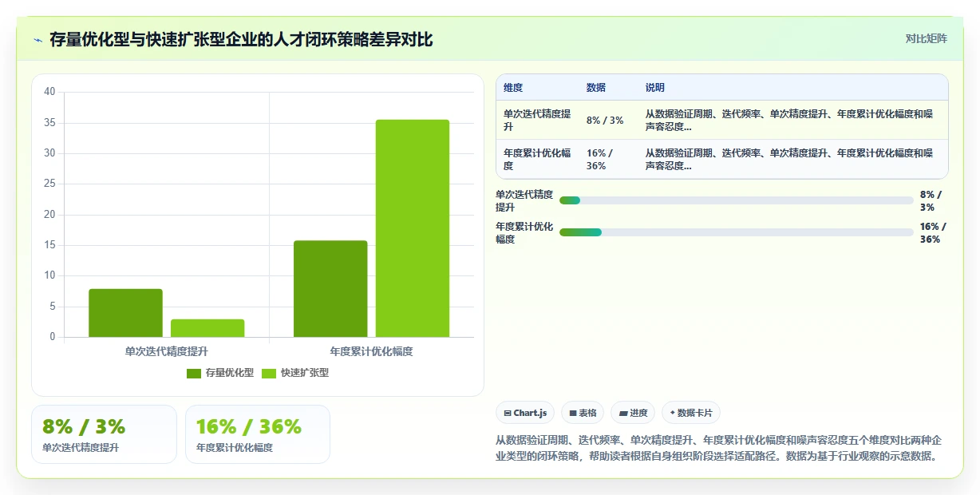
Task: Open the 16% / 36% data card
Action: pyautogui.click(x=258, y=434)
